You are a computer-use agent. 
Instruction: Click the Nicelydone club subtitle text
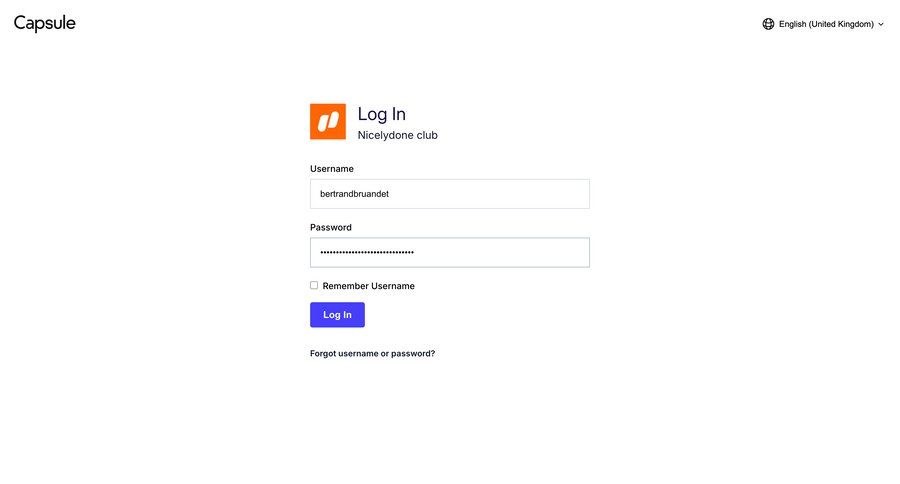[x=398, y=135]
